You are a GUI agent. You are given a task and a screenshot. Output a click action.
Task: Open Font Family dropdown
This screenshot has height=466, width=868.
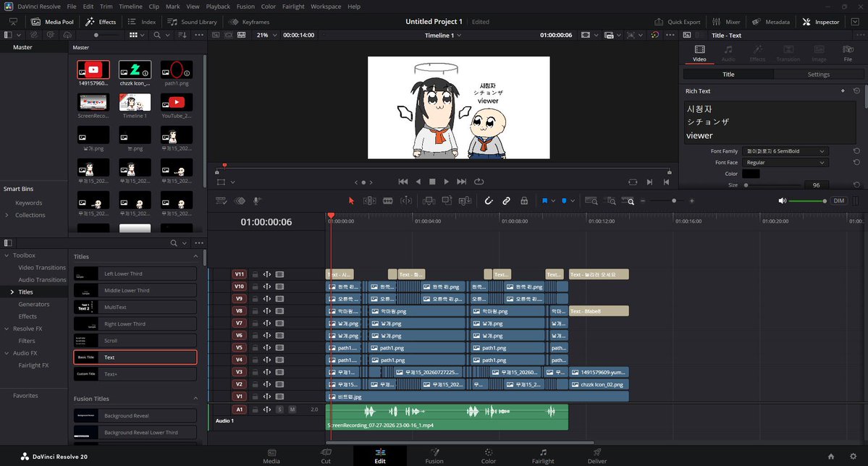click(785, 151)
